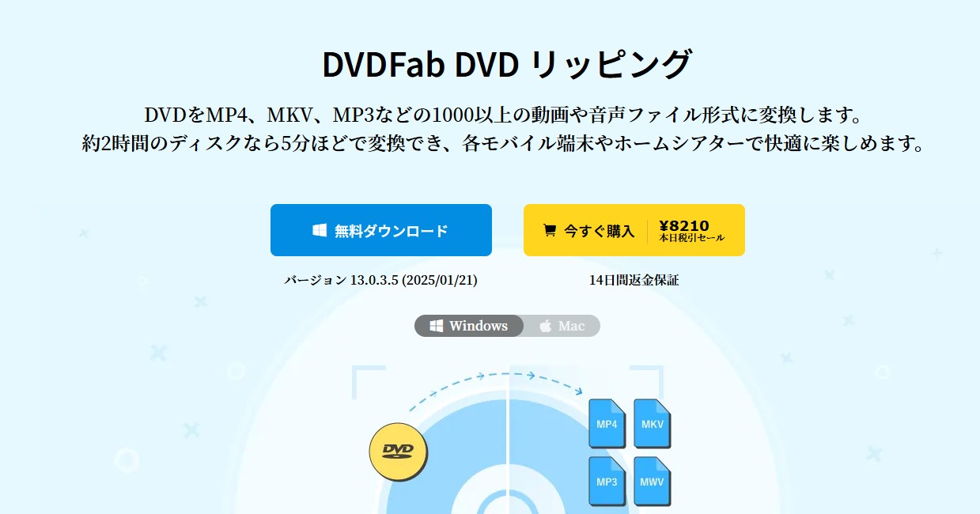Click the MWV file format icon
Image resolution: width=980 pixels, height=514 pixels.
click(x=652, y=482)
